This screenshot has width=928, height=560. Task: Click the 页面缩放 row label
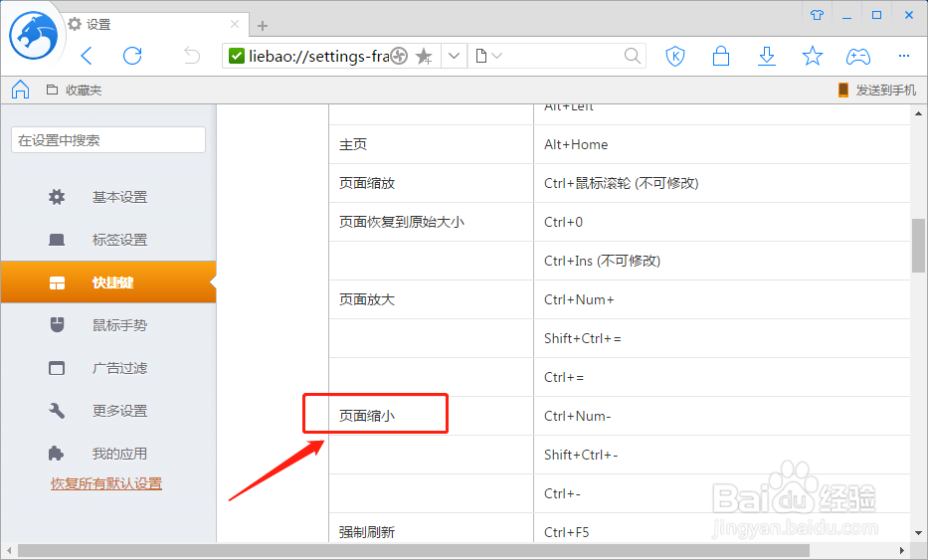[x=367, y=183]
